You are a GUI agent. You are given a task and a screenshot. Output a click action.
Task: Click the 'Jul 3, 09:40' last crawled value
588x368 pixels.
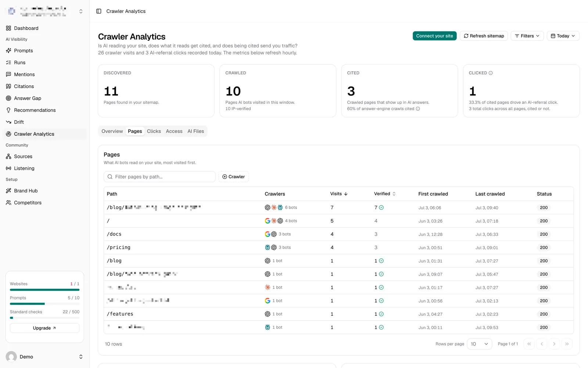487,208
